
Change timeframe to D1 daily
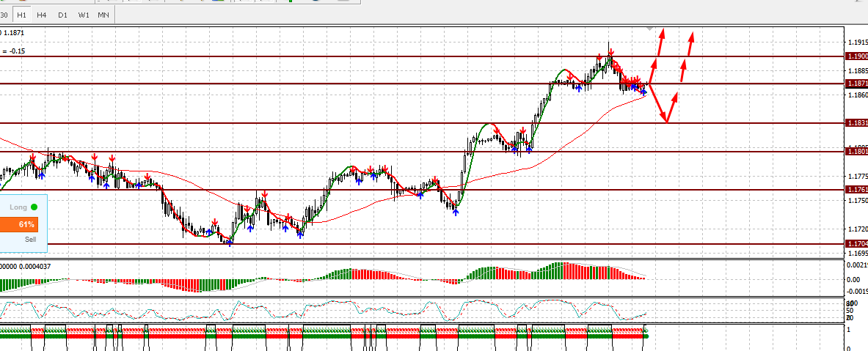[63, 14]
